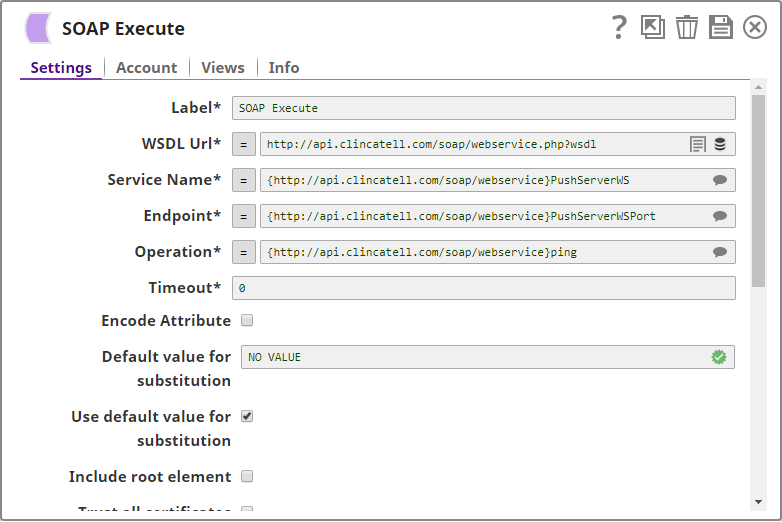This screenshot has height=522, width=782.
Task: Uncheck Use default value for substitution
Action: point(247,416)
